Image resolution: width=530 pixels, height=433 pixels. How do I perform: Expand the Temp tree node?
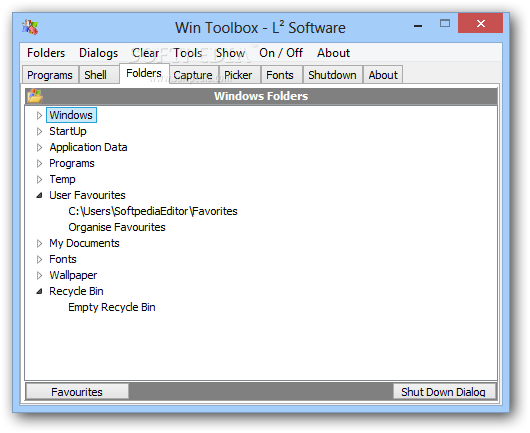[x=39, y=179]
